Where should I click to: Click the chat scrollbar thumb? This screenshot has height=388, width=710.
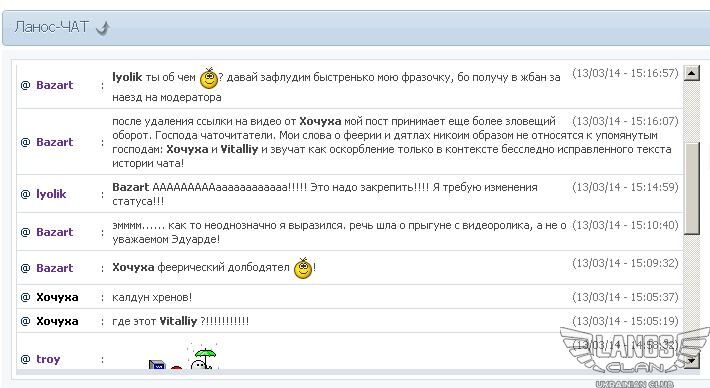pyautogui.click(x=691, y=188)
